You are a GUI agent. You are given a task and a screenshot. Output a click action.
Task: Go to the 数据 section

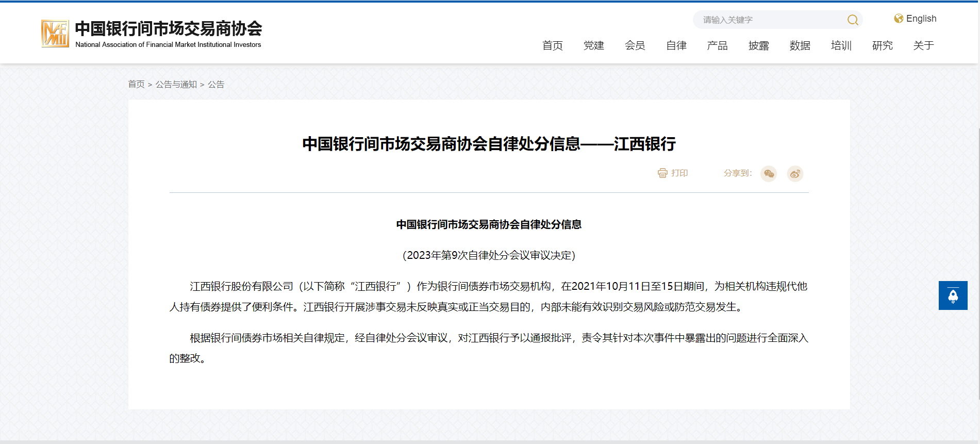click(800, 45)
